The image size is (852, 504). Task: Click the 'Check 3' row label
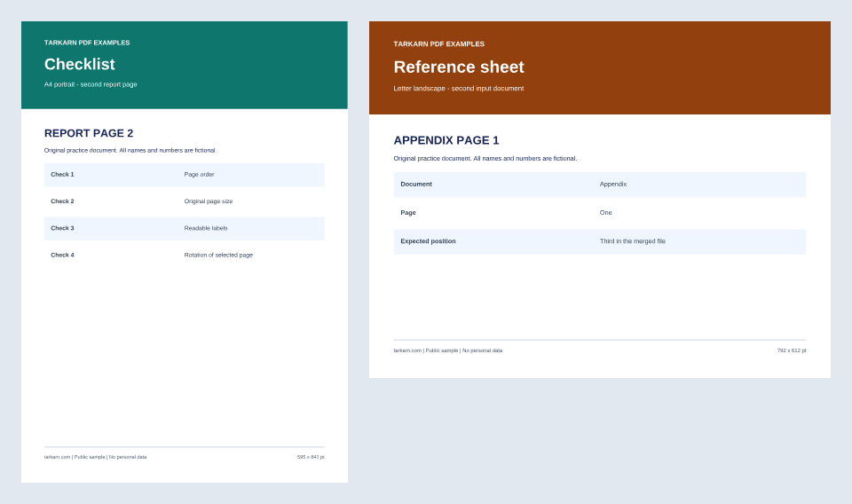tap(62, 228)
